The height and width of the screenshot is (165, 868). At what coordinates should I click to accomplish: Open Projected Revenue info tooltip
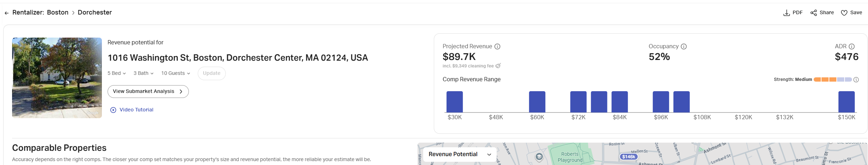[497, 46]
